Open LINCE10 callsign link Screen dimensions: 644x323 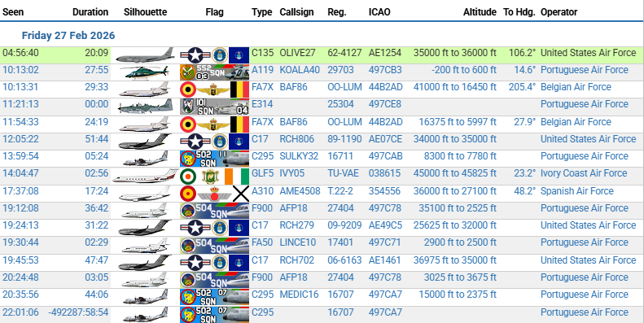click(x=298, y=243)
